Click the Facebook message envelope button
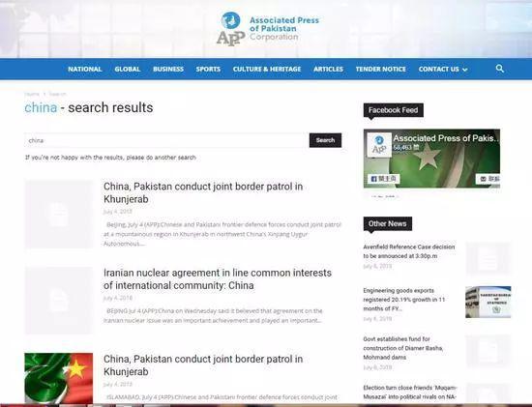The width and height of the screenshot is (532, 407). pos(488,179)
